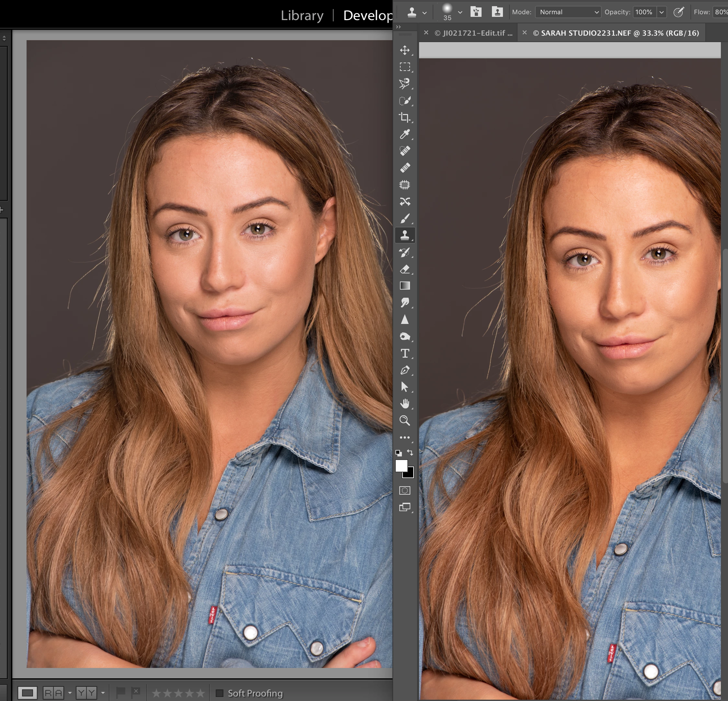Open the brush preset picker arrow

tap(460, 12)
